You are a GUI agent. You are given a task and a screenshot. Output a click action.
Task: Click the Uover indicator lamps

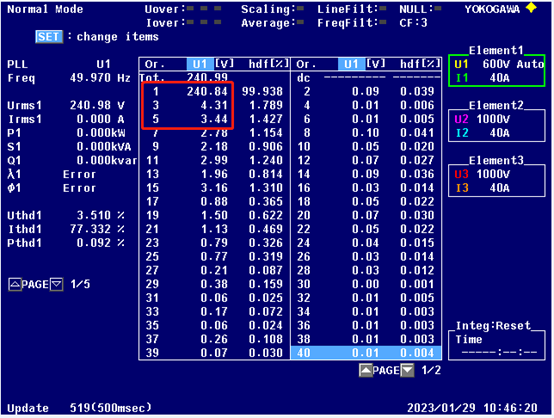click(x=204, y=8)
